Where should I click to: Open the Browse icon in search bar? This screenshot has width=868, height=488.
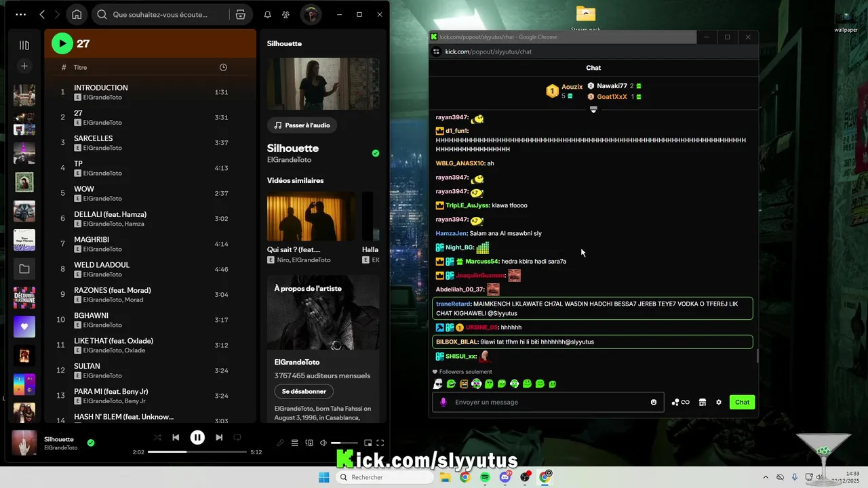click(240, 14)
